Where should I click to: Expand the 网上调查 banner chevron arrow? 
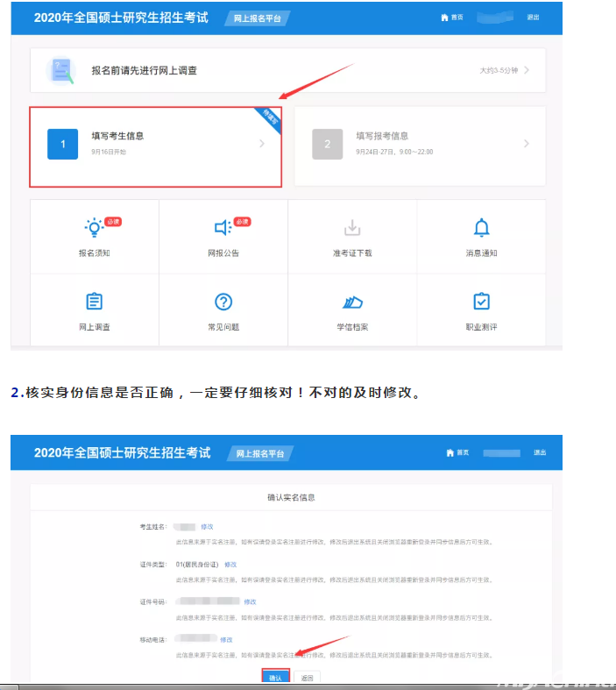[x=527, y=70]
